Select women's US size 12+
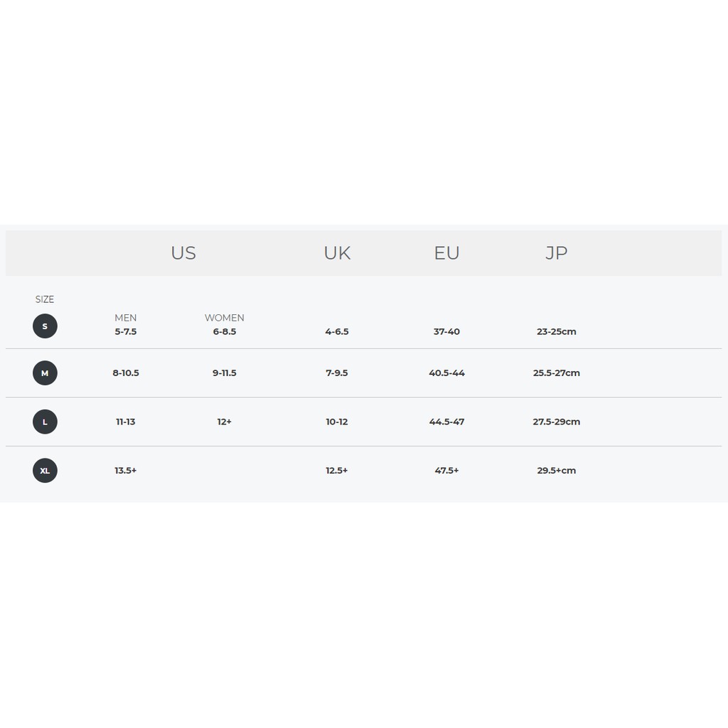The image size is (728, 728). point(224,422)
